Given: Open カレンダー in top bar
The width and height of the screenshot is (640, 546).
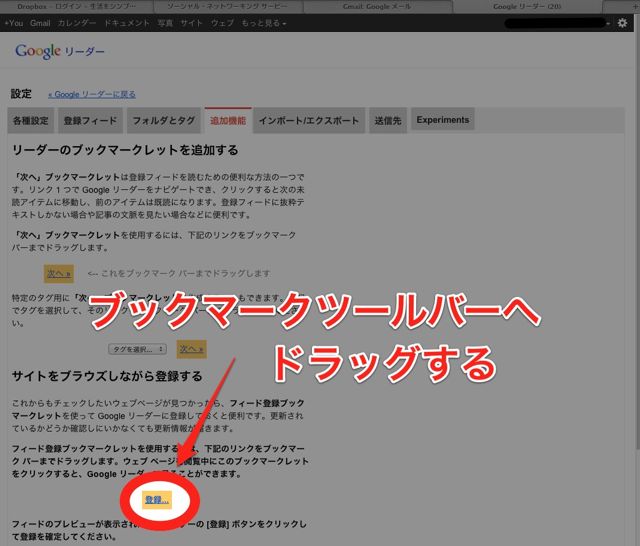Looking at the screenshot, I should [x=77, y=23].
